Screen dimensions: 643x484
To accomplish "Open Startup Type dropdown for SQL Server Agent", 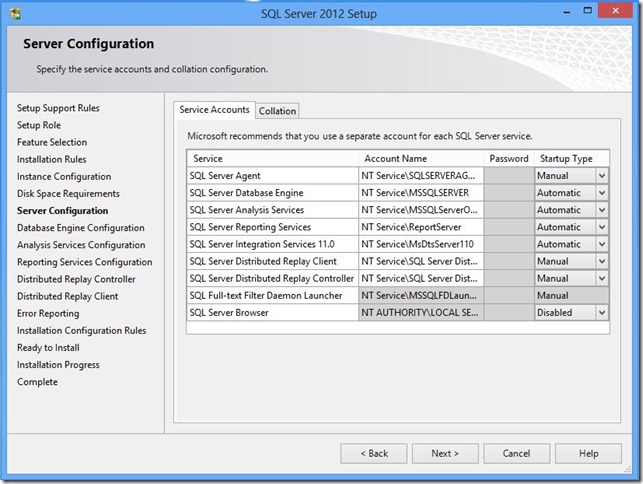I will [602, 176].
